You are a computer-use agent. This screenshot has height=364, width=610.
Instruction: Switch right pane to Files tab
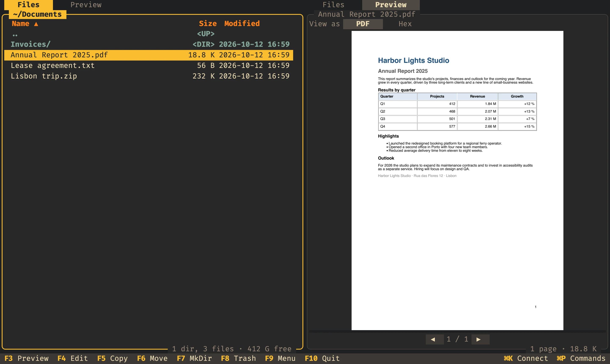[x=333, y=5]
